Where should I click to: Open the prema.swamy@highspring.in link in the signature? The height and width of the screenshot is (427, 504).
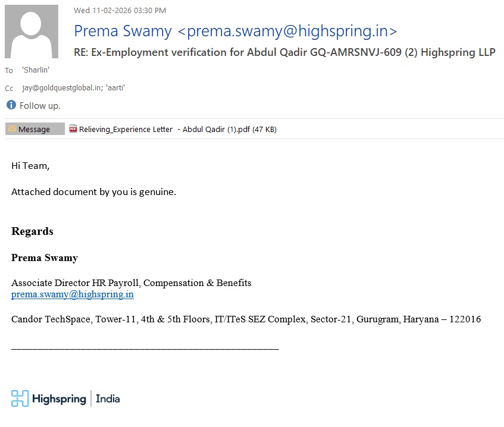[x=73, y=294]
